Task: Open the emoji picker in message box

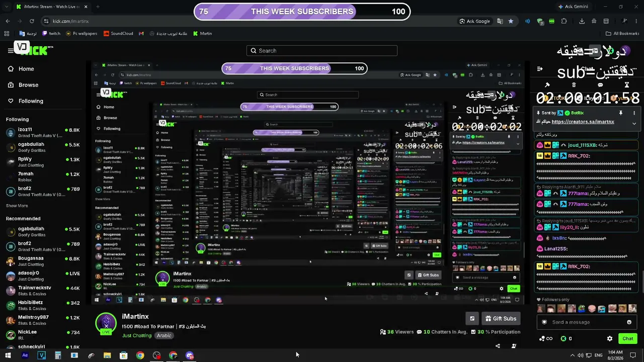Action: (629, 322)
